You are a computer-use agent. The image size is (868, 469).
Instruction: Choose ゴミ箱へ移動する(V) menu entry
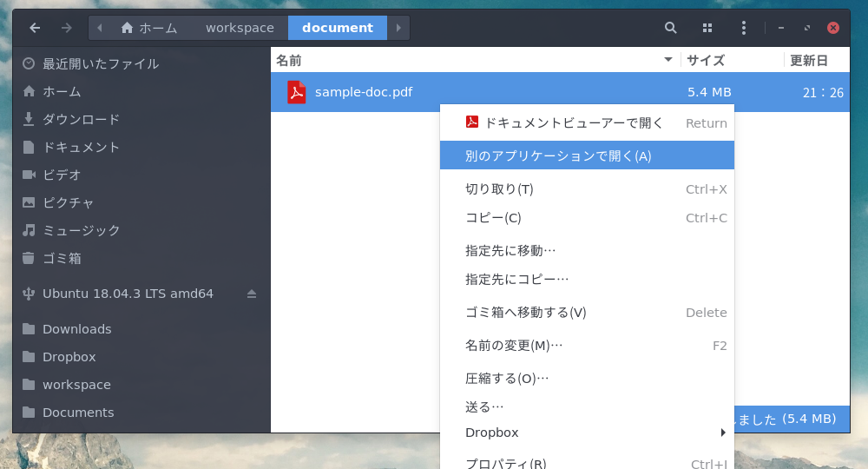tap(587, 313)
